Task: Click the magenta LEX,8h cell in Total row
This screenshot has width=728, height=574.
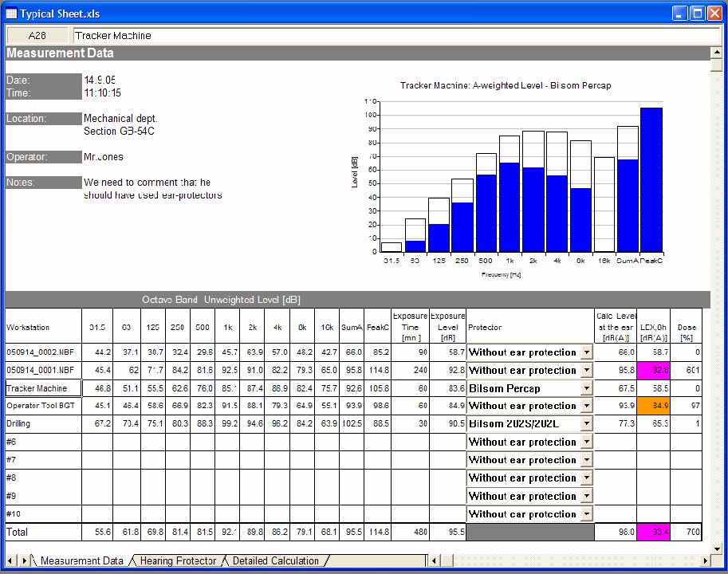Action: tap(653, 532)
